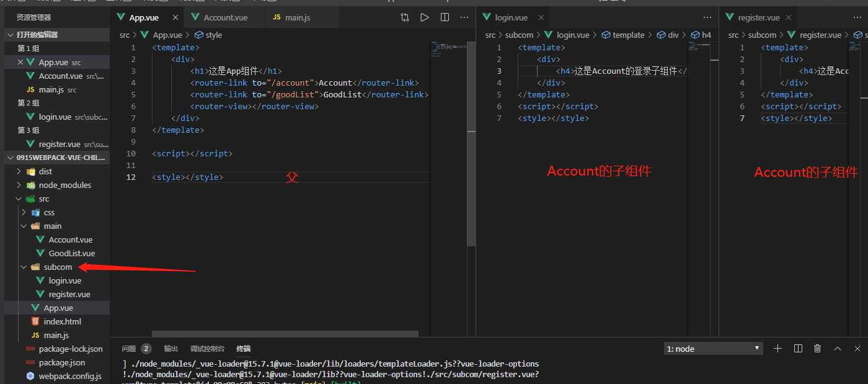
Task: Create a new terminal with plus icon
Action: 778,349
